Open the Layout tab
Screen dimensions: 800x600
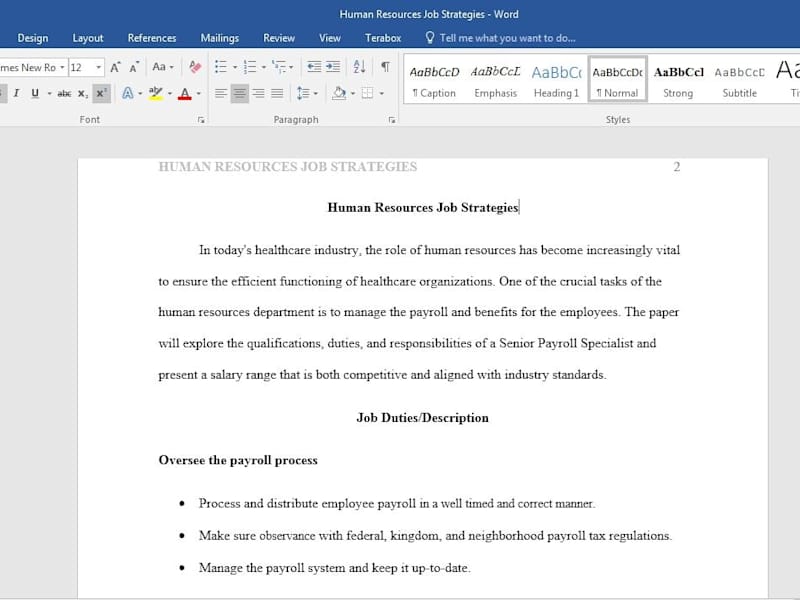(x=88, y=38)
